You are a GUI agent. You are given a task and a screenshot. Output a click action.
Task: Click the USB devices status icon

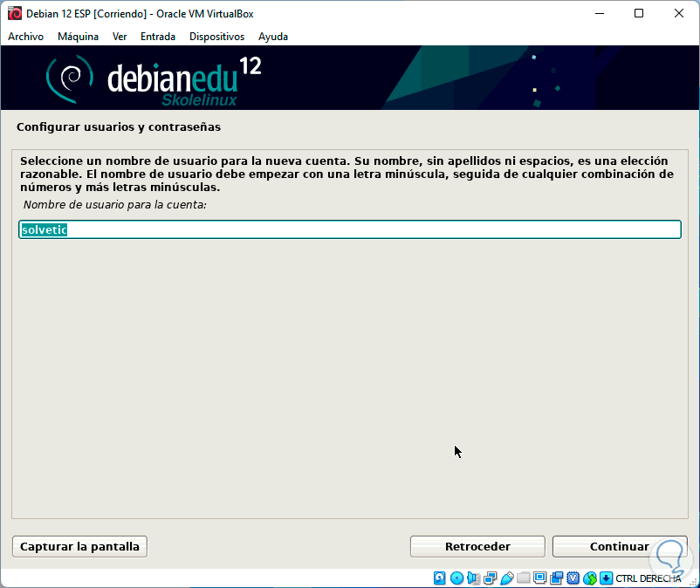pyautogui.click(x=507, y=578)
